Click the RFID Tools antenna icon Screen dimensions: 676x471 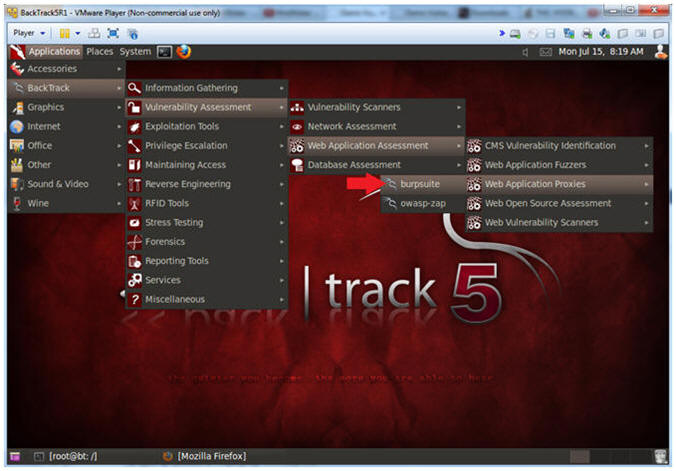pos(135,204)
